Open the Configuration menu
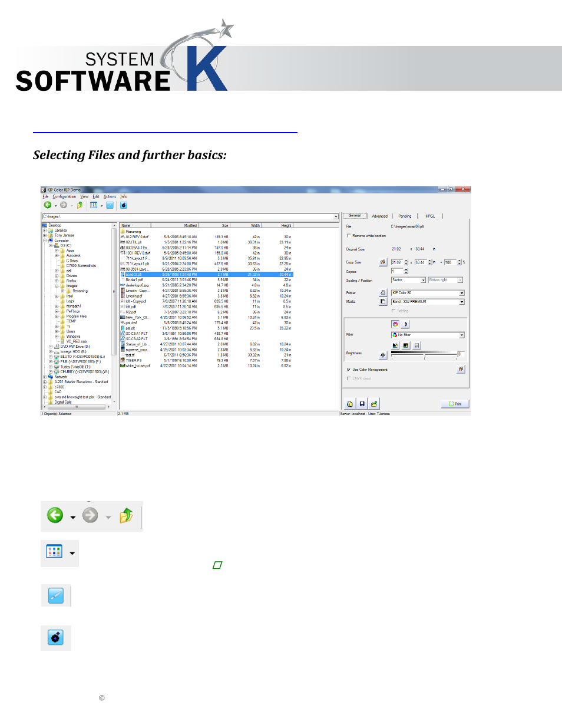562x728 pixels. [64, 197]
